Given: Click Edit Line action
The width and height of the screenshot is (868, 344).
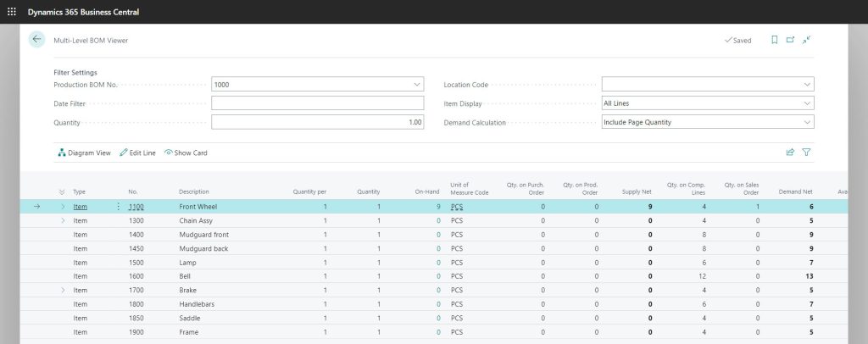Looking at the screenshot, I should 137,153.
